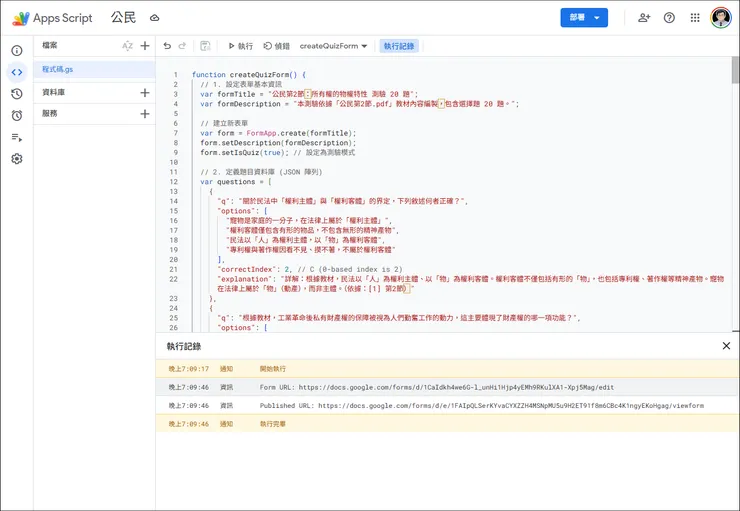Screen dimensions: 740x511
Task: Click the var questions code line
Action: (x=235, y=182)
